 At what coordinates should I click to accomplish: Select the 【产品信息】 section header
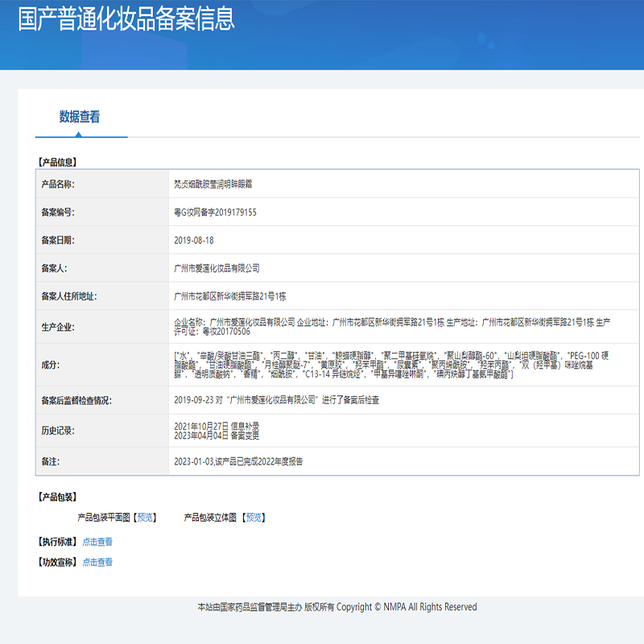[58, 159]
